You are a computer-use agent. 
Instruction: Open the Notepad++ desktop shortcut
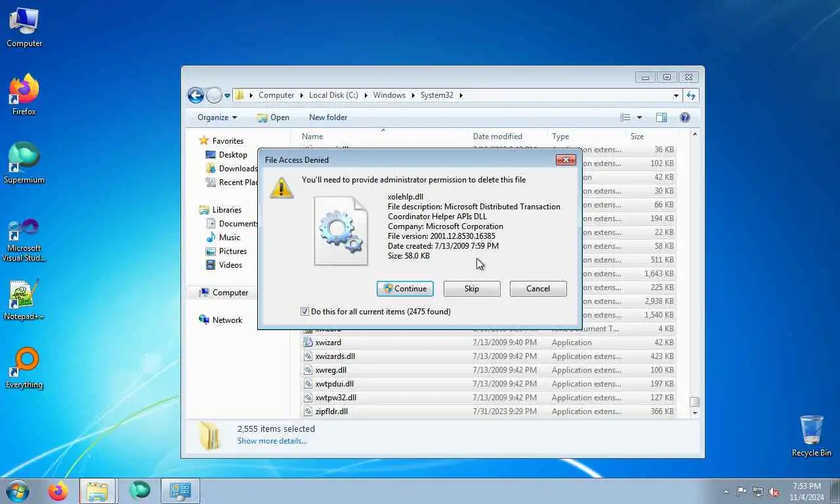tap(24, 301)
